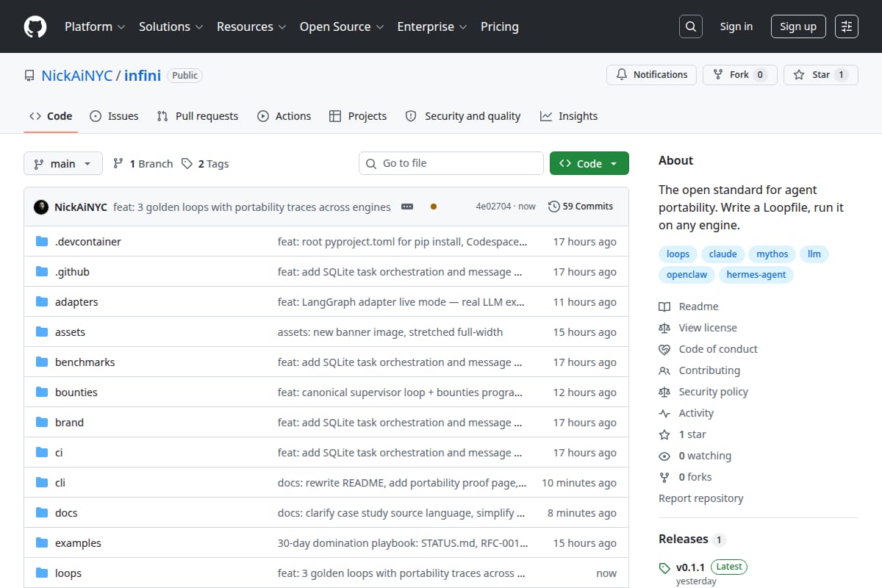
Task: Click the Notifications button
Action: tap(652, 75)
